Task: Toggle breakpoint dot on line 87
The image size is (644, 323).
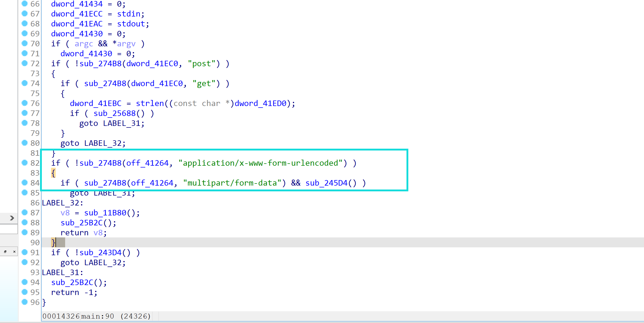Action: [x=25, y=213]
